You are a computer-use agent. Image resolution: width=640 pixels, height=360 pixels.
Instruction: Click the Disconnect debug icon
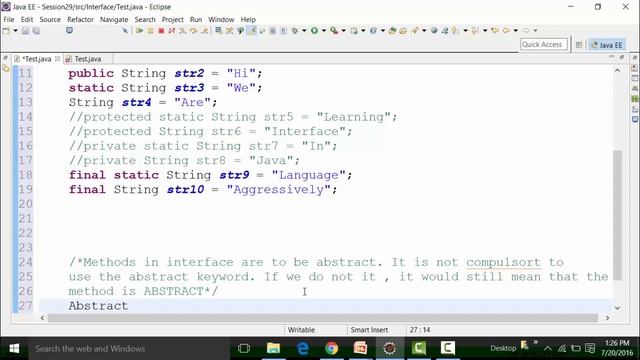point(172,31)
